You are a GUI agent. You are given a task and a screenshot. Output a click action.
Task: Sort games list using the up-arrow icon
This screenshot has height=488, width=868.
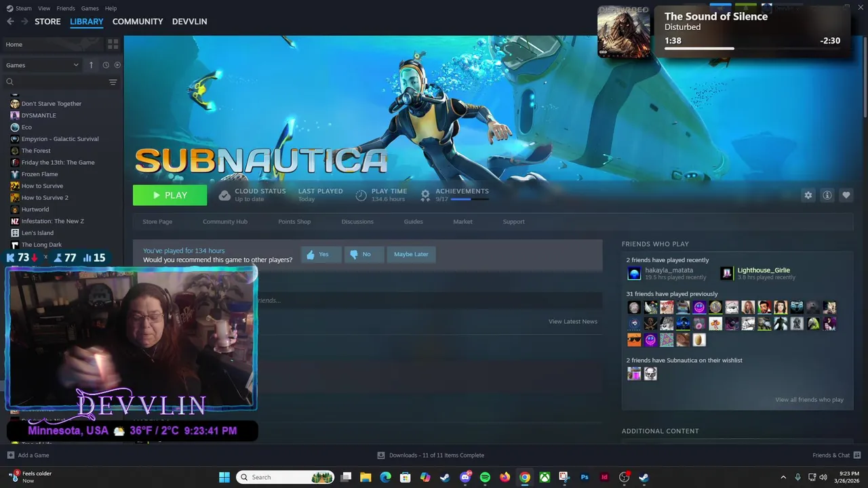[x=91, y=65]
